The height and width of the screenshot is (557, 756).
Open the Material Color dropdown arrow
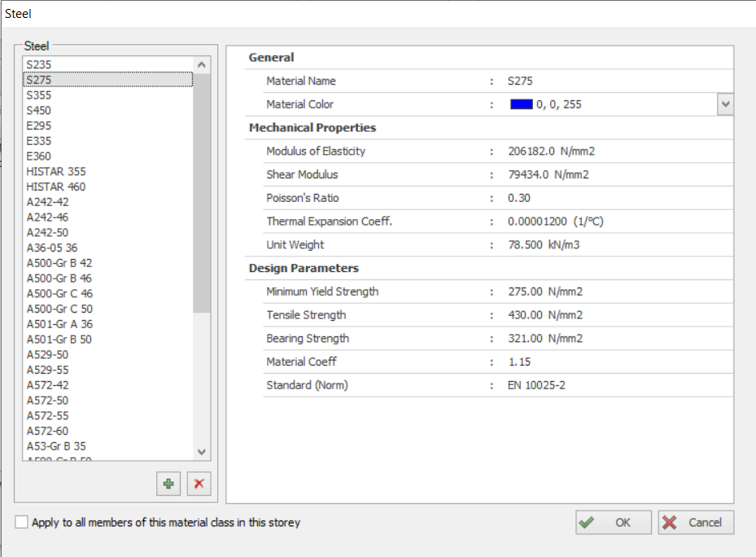[x=725, y=104]
